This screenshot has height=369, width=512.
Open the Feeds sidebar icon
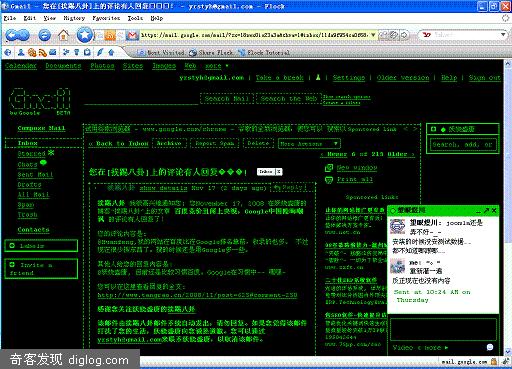pyautogui.click(x=42, y=52)
